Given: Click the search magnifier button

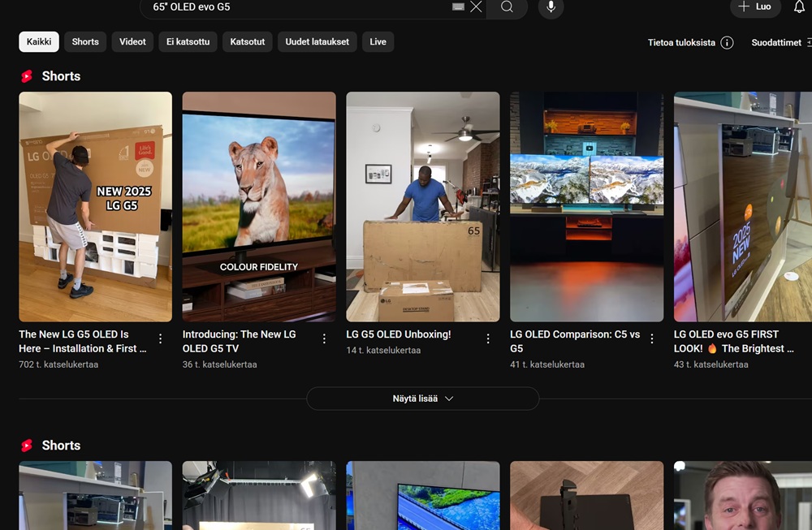Looking at the screenshot, I should tap(507, 6).
